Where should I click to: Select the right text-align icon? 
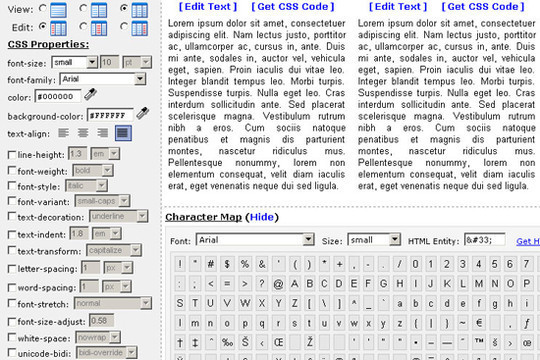[x=103, y=133]
